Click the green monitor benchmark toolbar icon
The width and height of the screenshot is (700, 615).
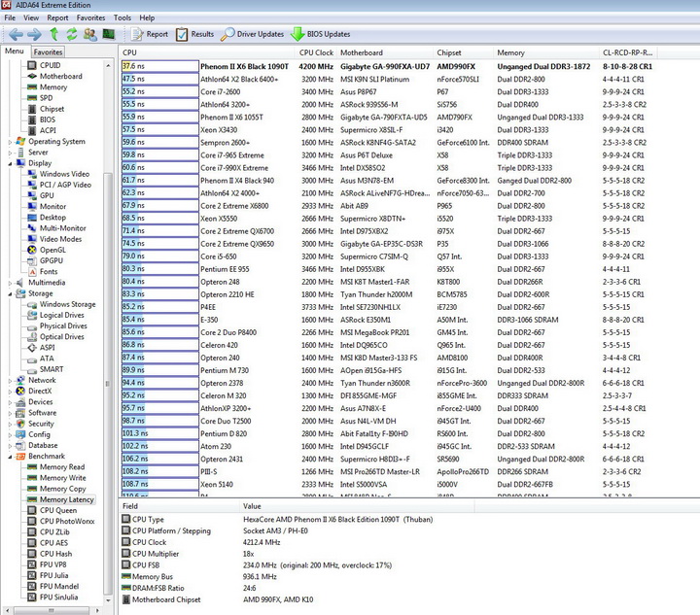109,34
